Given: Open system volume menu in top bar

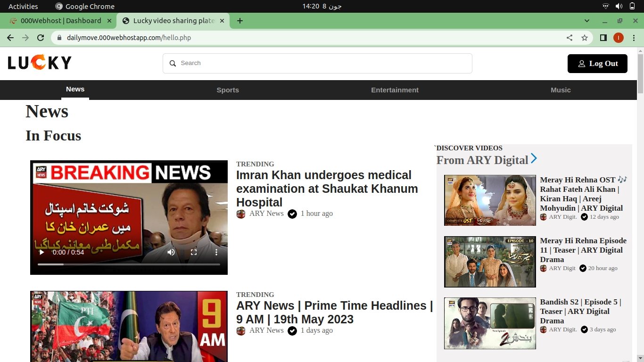Looking at the screenshot, I should (619, 6).
